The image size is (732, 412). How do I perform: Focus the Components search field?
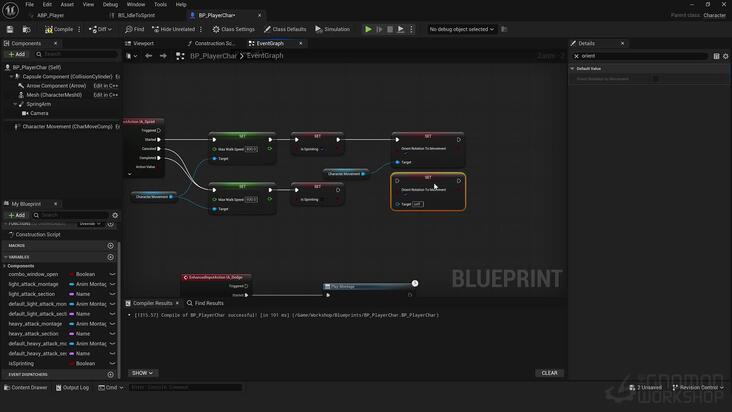coord(77,54)
